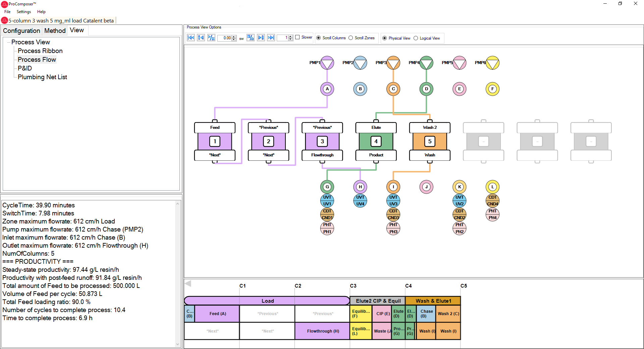Viewport: 644px width, 349px height.
Task: Click pump PMP2 icon
Action: [x=360, y=63]
